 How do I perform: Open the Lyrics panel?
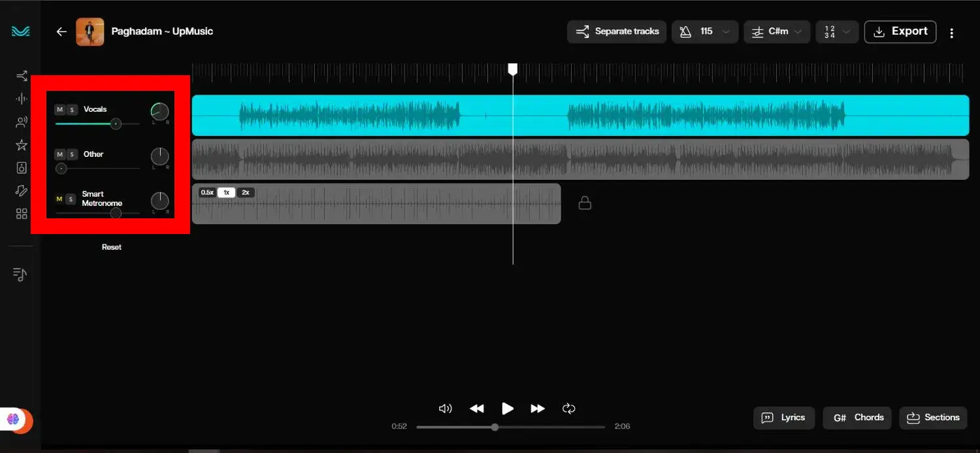pos(784,418)
